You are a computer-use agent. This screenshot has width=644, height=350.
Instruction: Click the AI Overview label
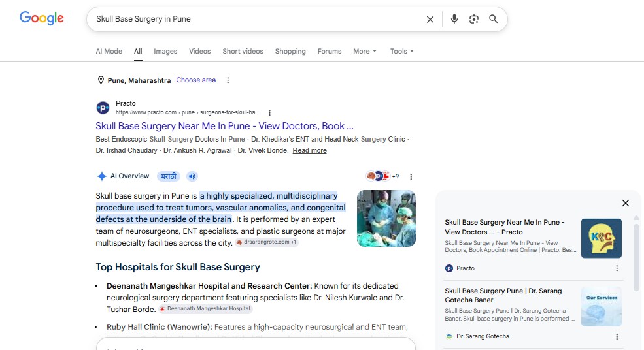pyautogui.click(x=130, y=176)
